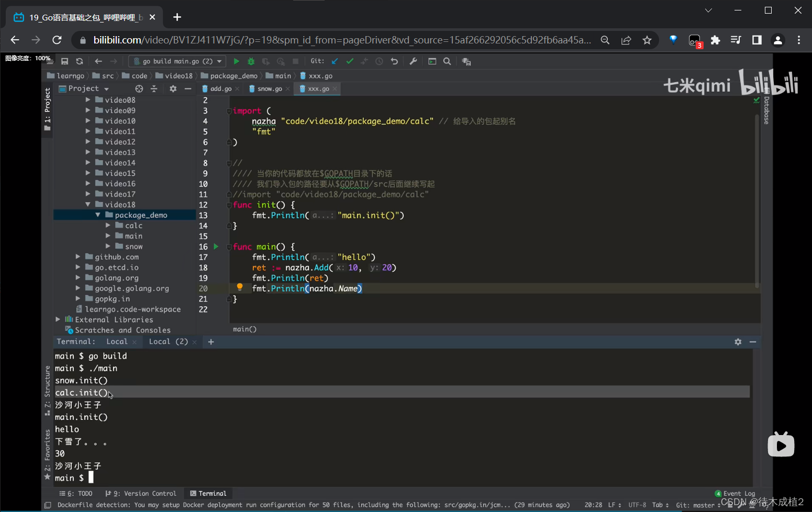Select the xxx.go editor tab

[x=318, y=88]
